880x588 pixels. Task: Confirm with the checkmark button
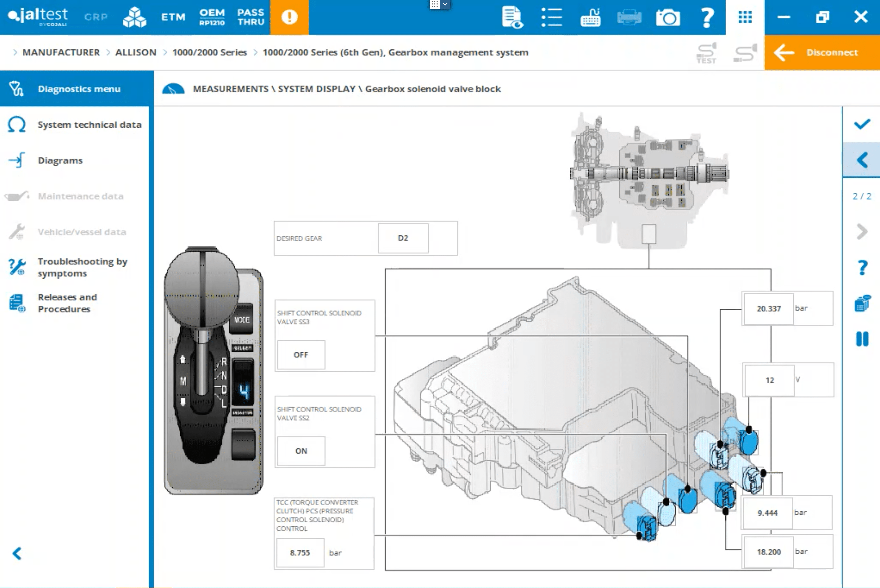pos(862,124)
